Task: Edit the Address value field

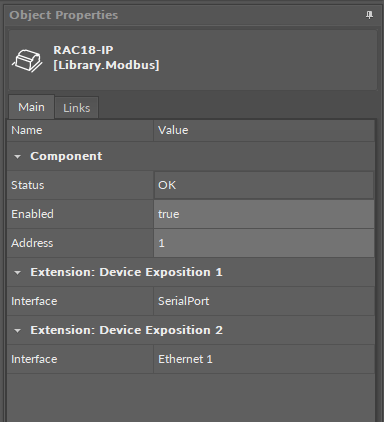Action: (x=264, y=243)
